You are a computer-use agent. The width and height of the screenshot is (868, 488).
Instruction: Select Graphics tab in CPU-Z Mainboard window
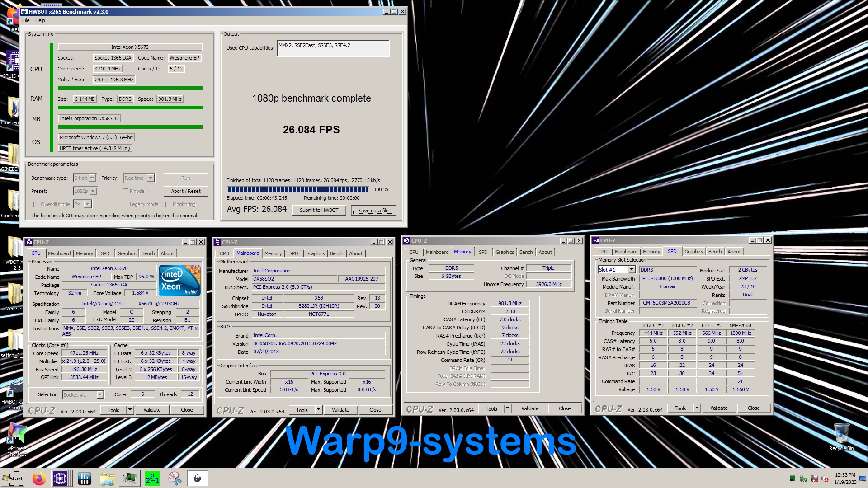pyautogui.click(x=315, y=253)
